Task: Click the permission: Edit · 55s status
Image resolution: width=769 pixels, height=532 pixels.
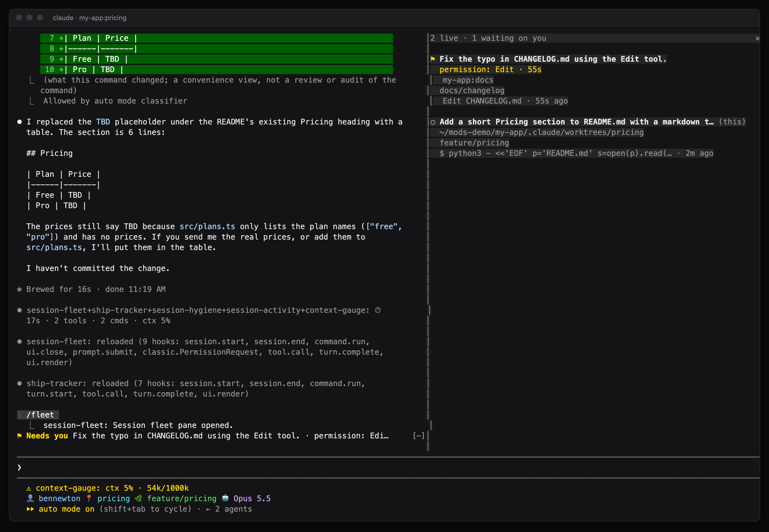Action: 490,70
